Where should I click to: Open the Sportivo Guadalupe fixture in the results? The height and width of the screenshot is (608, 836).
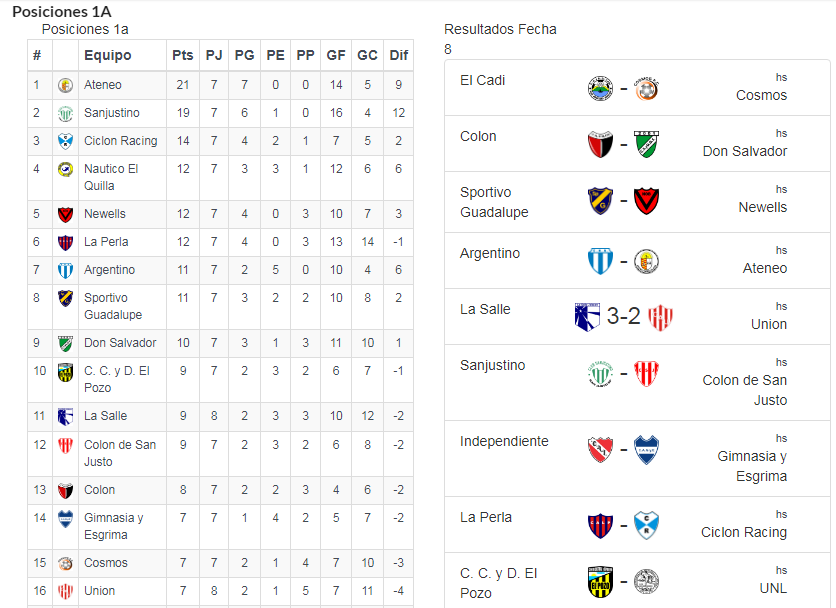tap(637, 202)
